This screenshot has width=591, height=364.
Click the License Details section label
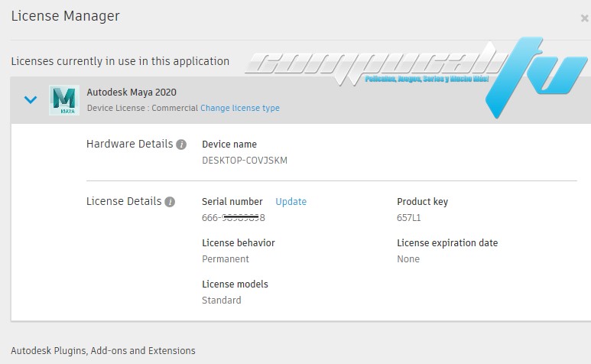click(124, 202)
